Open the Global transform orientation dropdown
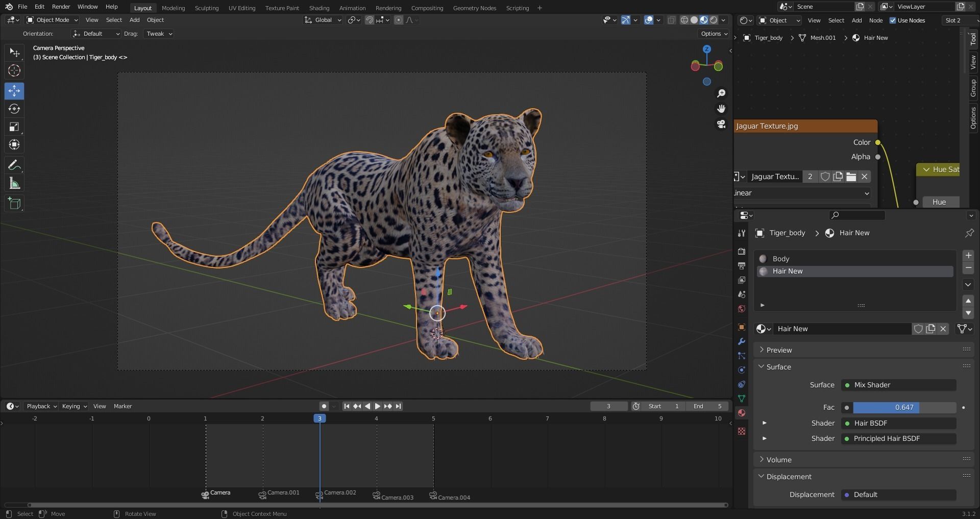 323,20
